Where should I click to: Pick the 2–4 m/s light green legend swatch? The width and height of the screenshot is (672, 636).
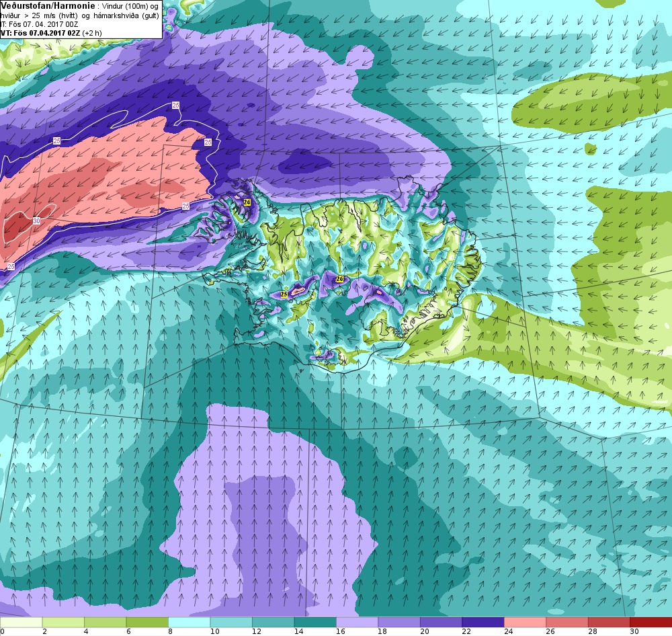tap(63, 622)
